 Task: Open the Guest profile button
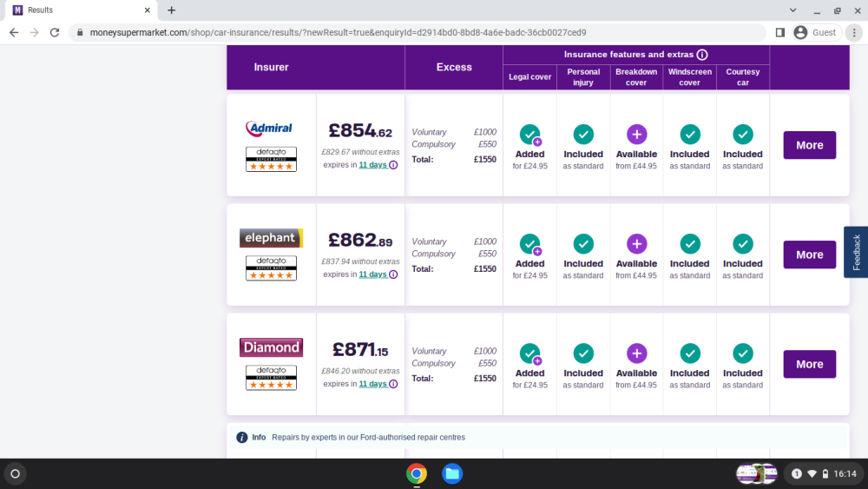point(815,33)
